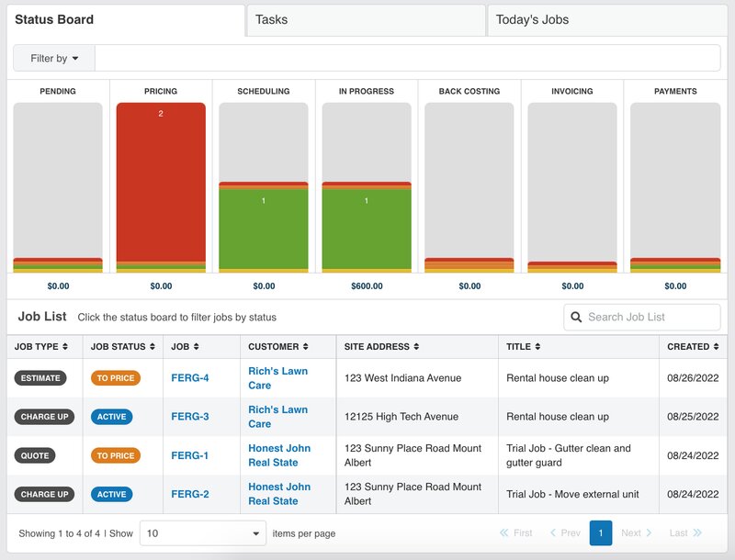The image size is (735, 560).
Task: Select page 1 button
Action: [x=601, y=532]
